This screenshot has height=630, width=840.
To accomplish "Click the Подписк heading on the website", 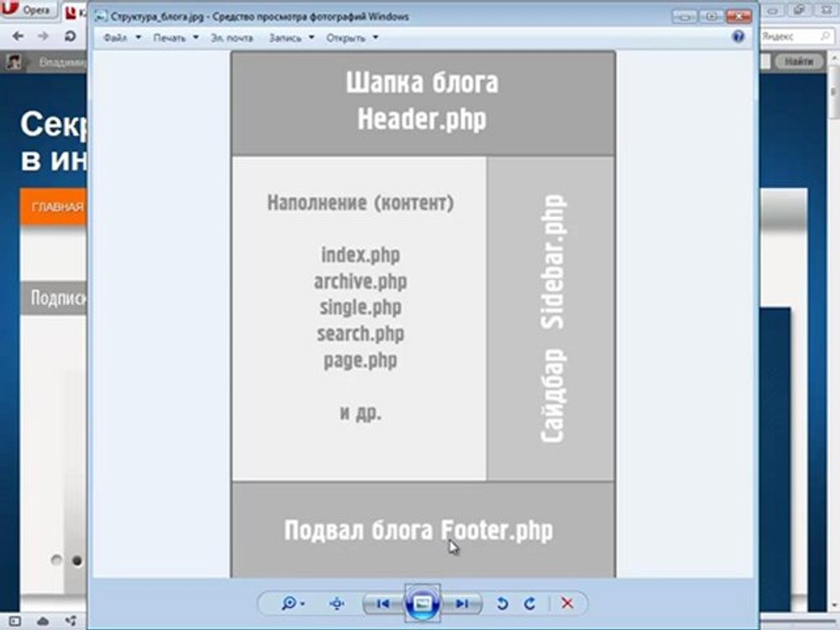I will [58, 297].
